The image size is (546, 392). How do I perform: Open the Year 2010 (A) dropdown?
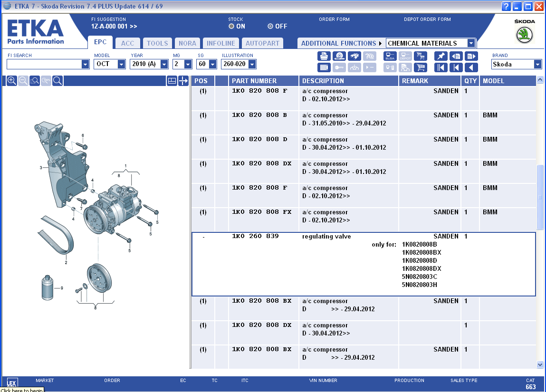(x=164, y=64)
